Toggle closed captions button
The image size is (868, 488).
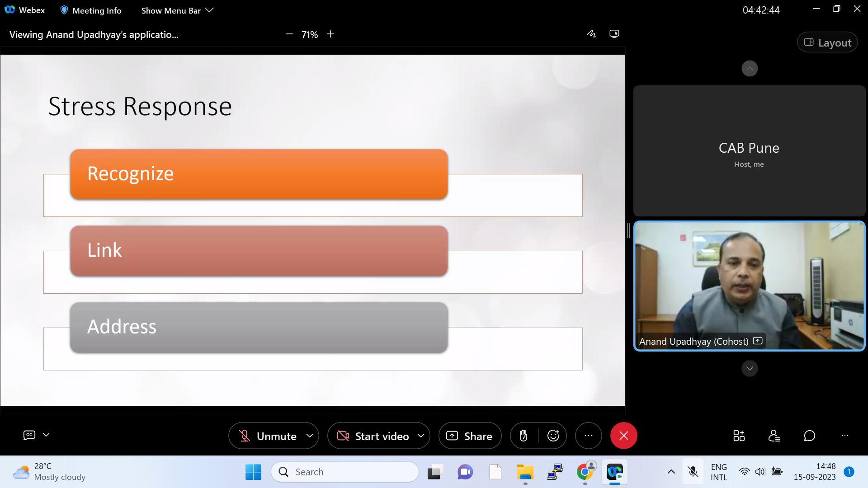coord(29,435)
